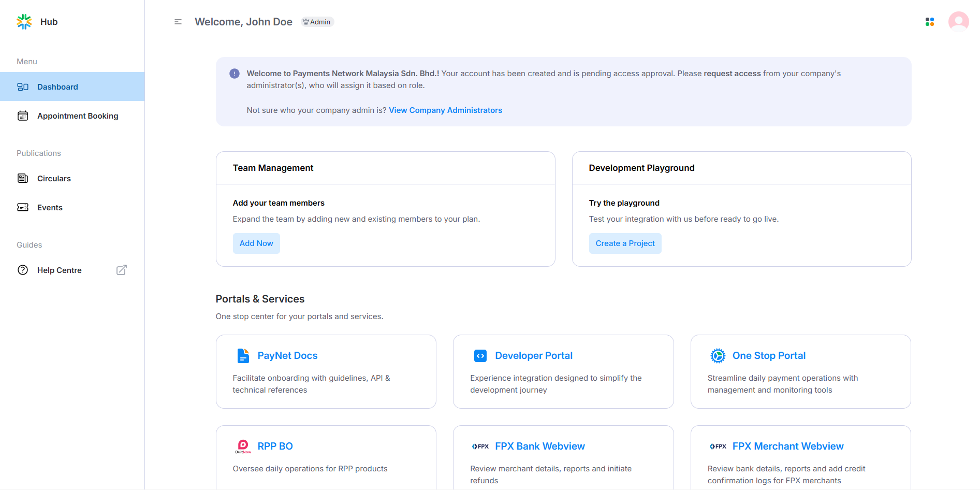This screenshot has height=490, width=980.
Task: Click the Admin role badge
Action: 317,22
